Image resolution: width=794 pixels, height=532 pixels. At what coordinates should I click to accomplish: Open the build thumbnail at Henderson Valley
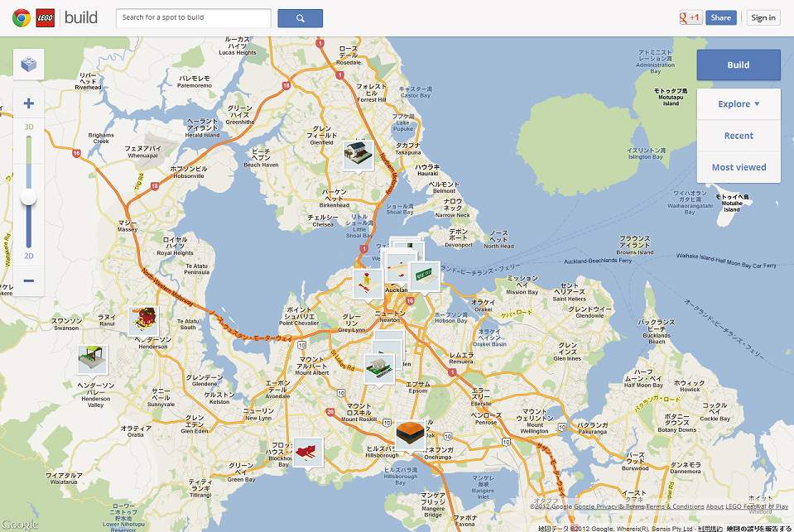click(x=93, y=359)
